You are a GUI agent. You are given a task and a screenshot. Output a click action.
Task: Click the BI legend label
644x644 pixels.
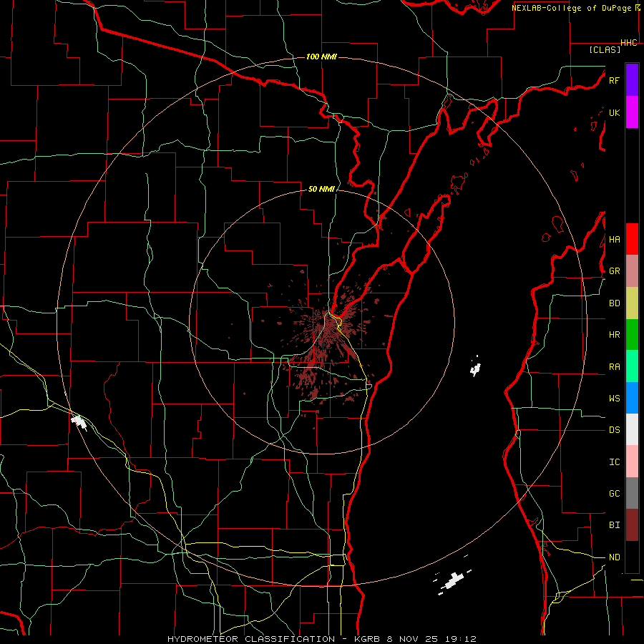pos(614,525)
